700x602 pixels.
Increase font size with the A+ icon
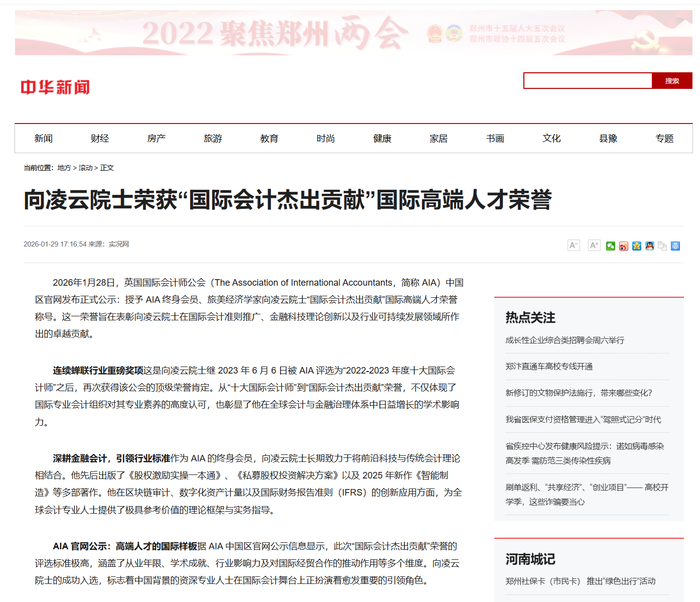(594, 246)
